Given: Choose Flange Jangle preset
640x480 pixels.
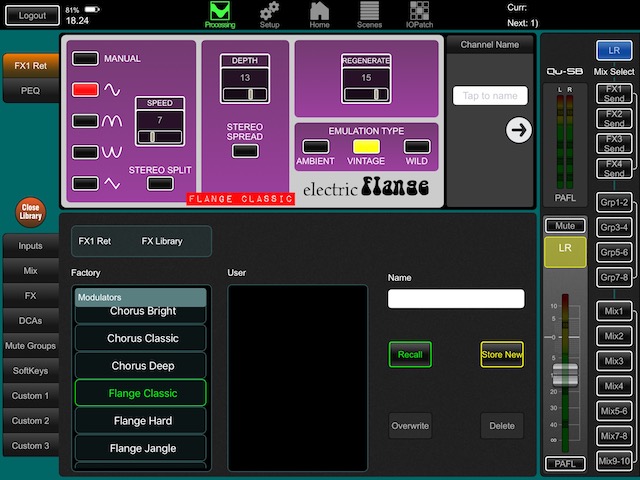Looking at the screenshot, I should [x=141, y=448].
